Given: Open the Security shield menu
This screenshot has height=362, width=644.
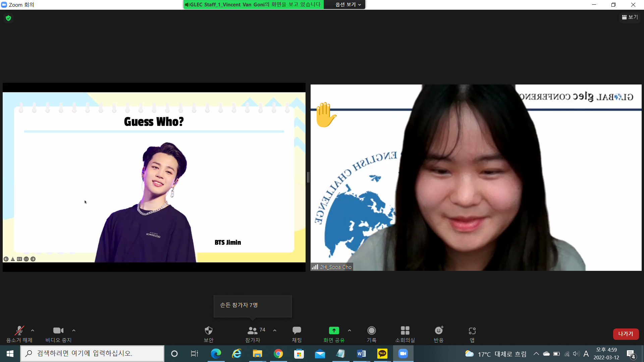Looking at the screenshot, I should pyautogui.click(x=209, y=334).
